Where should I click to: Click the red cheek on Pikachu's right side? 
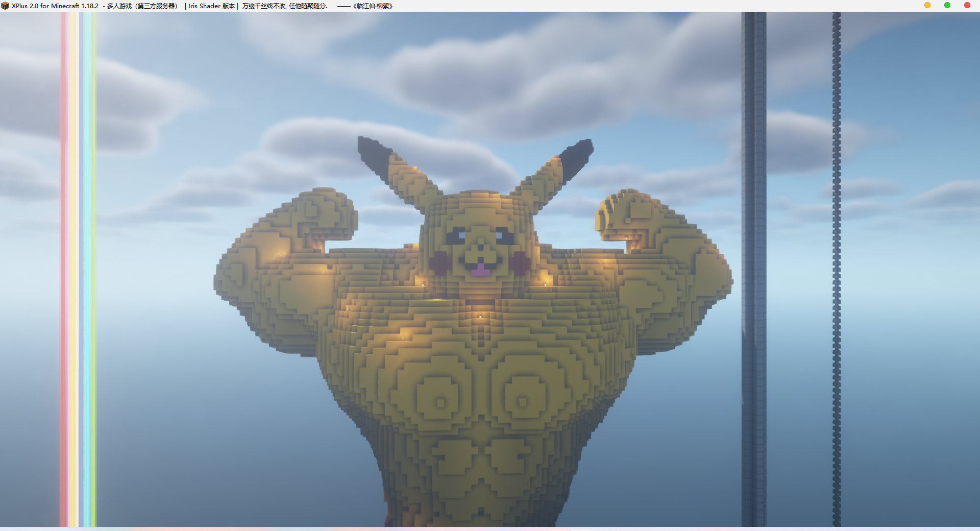521,262
